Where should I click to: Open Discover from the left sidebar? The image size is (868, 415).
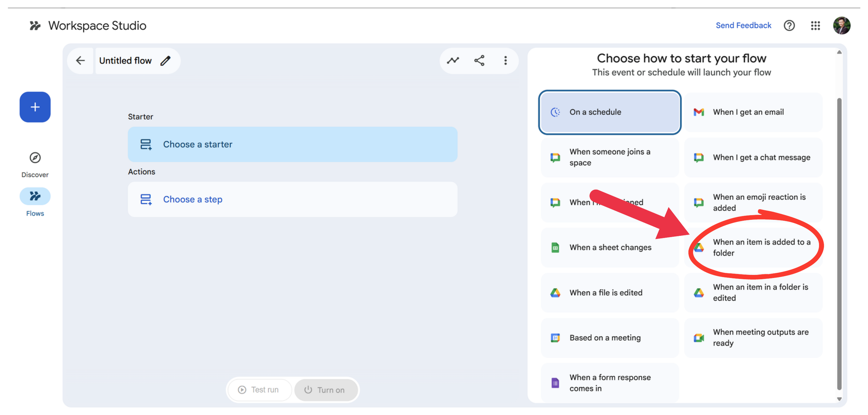tap(35, 164)
